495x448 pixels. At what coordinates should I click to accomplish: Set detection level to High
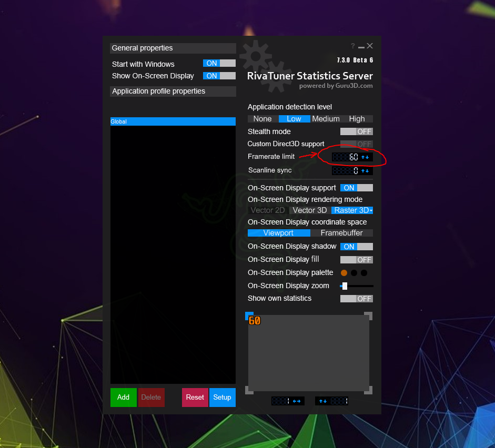coord(357,119)
